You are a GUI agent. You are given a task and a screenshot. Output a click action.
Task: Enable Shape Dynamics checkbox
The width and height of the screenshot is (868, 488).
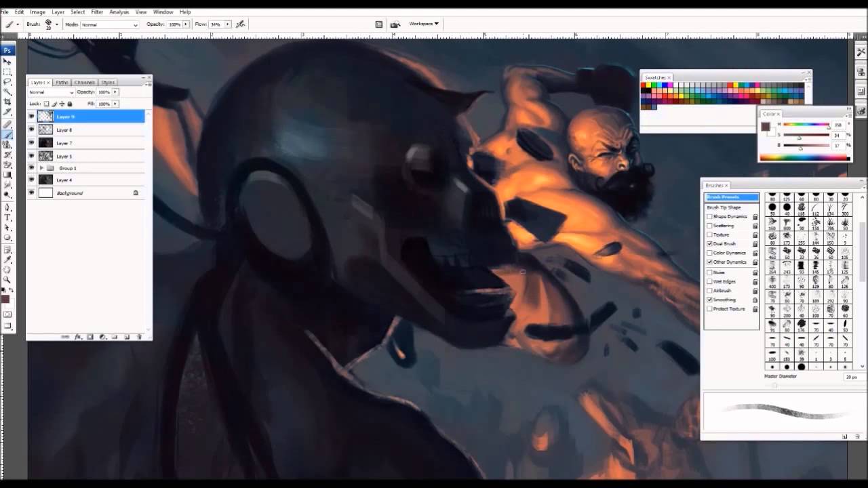pos(709,216)
